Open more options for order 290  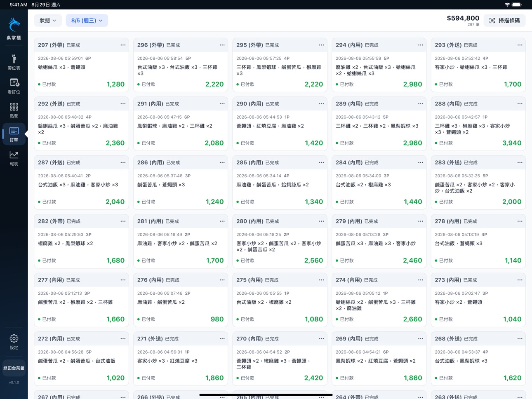321,104
